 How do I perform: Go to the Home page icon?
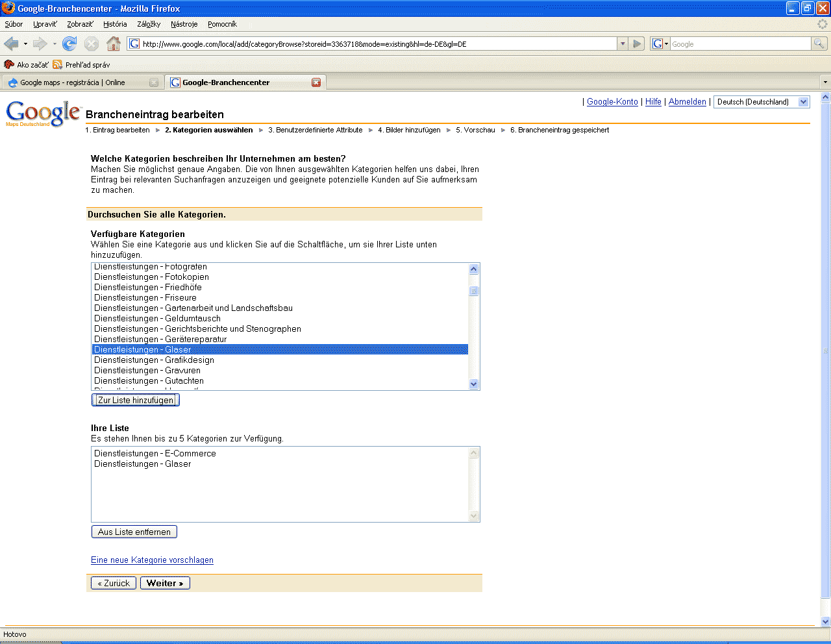[114, 43]
